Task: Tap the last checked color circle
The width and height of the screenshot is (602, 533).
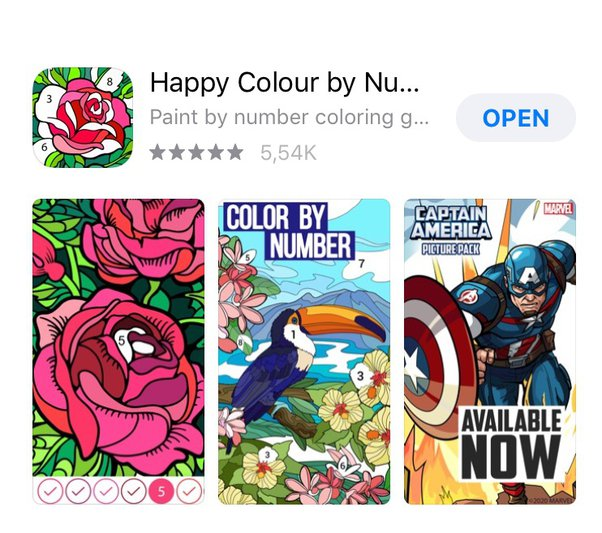Action: pyautogui.click(x=189, y=491)
